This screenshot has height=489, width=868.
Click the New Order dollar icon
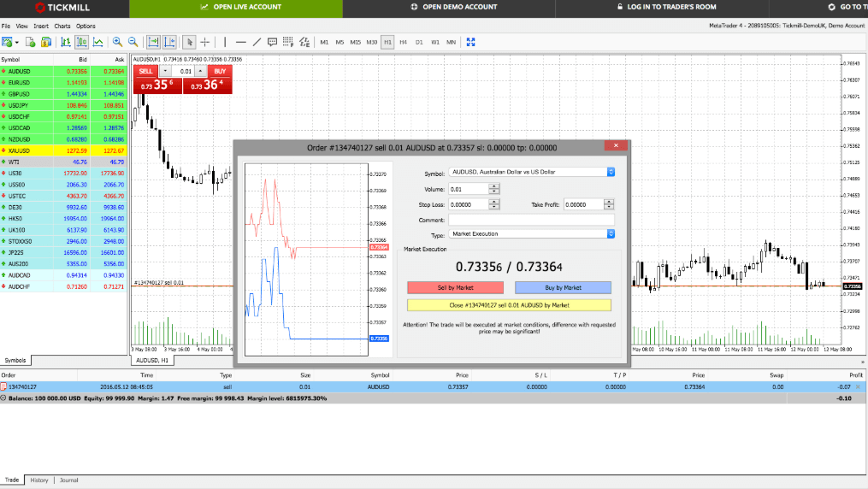pos(46,42)
